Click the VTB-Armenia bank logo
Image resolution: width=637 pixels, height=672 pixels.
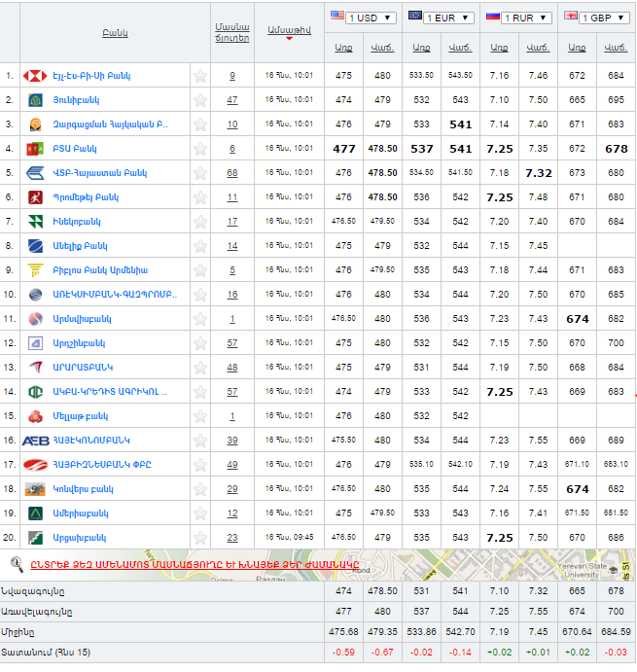click(x=35, y=173)
